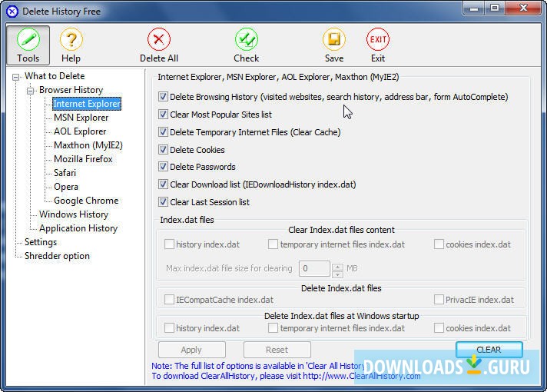Screen dimensions: 547x392
Task: Decrease max index.dat size with down arrow
Action: coord(337,274)
